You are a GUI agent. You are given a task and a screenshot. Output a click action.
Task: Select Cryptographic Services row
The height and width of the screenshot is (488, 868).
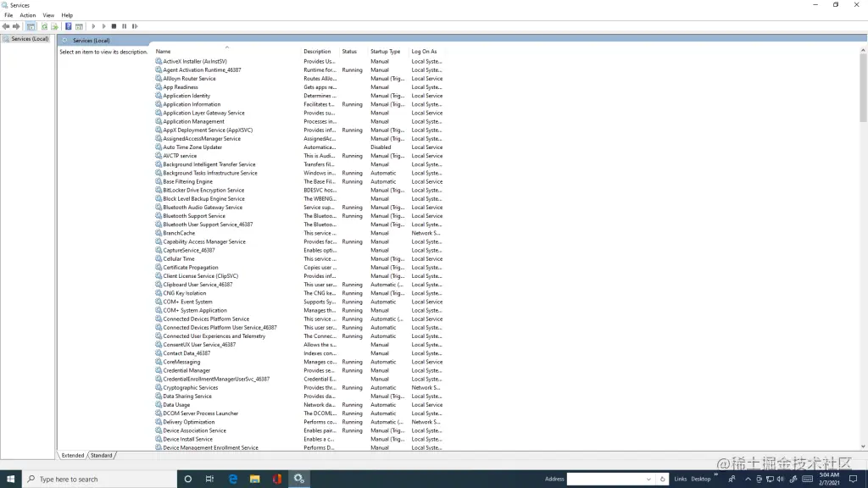[299, 387]
